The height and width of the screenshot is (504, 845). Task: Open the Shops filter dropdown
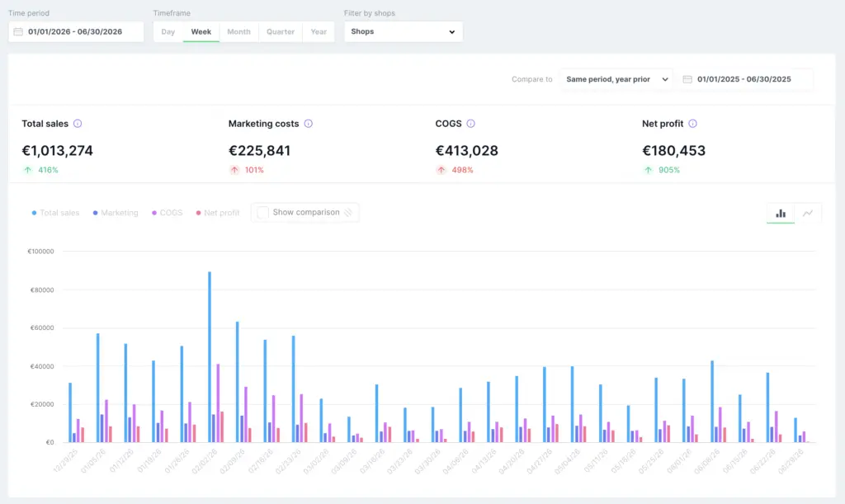403,32
